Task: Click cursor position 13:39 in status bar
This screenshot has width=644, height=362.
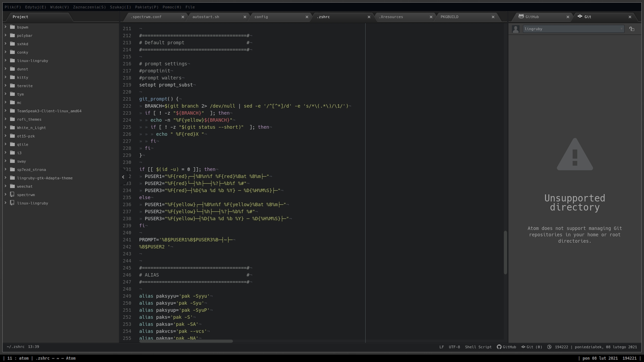Action: pos(34,347)
